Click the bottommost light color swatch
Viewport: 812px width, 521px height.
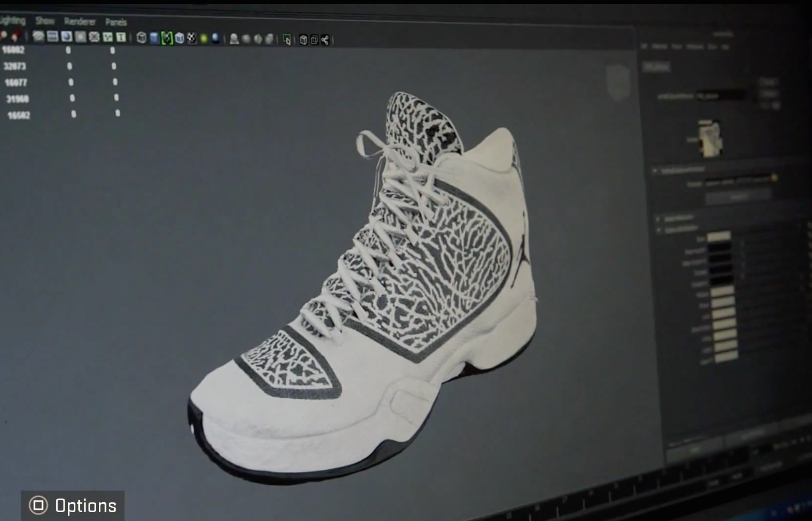click(726, 356)
